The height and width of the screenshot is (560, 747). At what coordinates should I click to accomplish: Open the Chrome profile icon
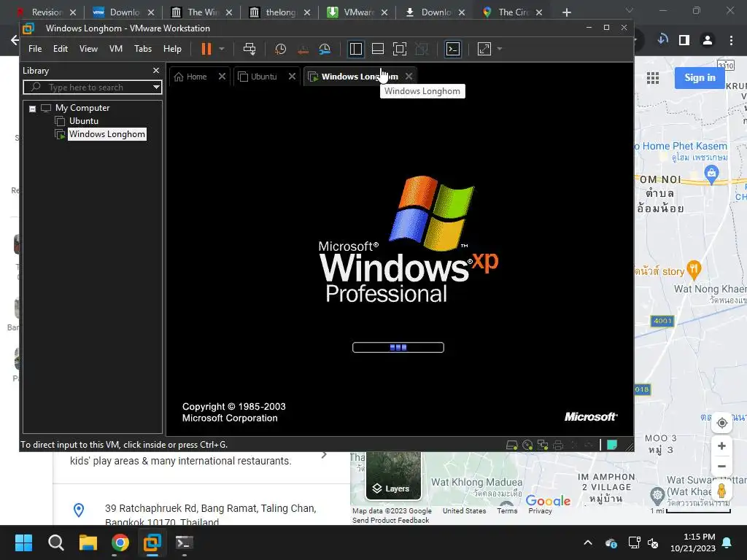coord(708,40)
